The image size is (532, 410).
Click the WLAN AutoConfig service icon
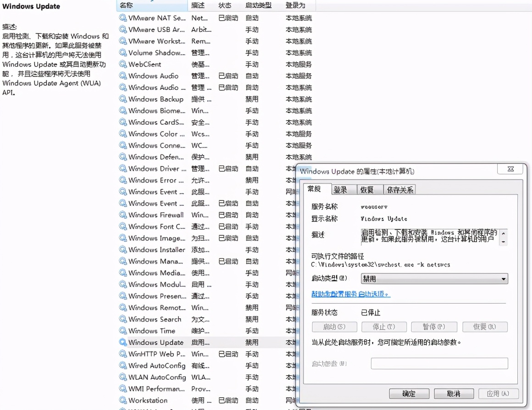(x=122, y=377)
